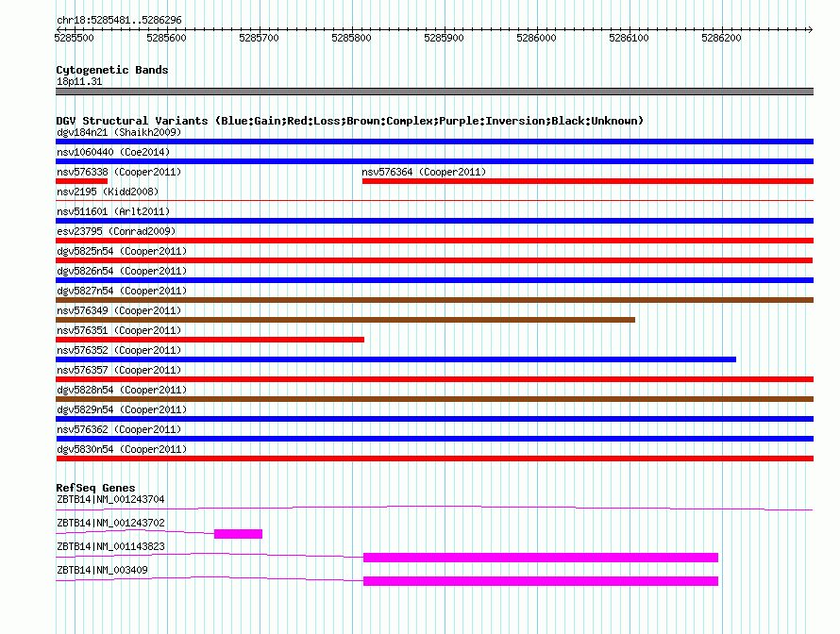The width and height of the screenshot is (840, 634).
Task: Click the nsv576351 red loss bar
Action: click(210, 340)
